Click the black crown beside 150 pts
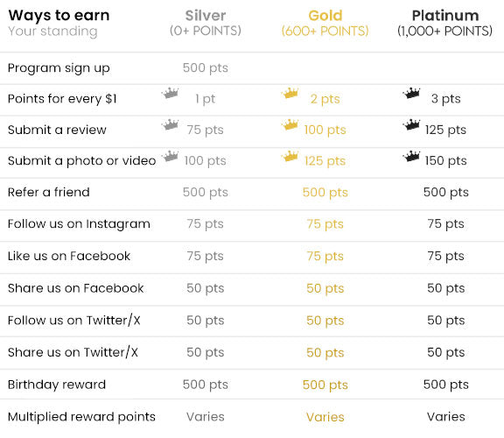The height and width of the screenshot is (438, 504). pos(411,156)
